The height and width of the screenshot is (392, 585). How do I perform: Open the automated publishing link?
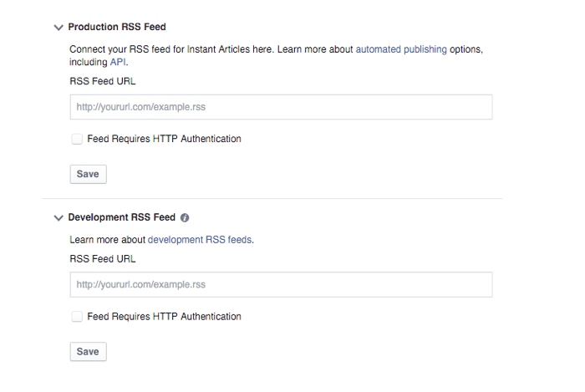pos(401,49)
